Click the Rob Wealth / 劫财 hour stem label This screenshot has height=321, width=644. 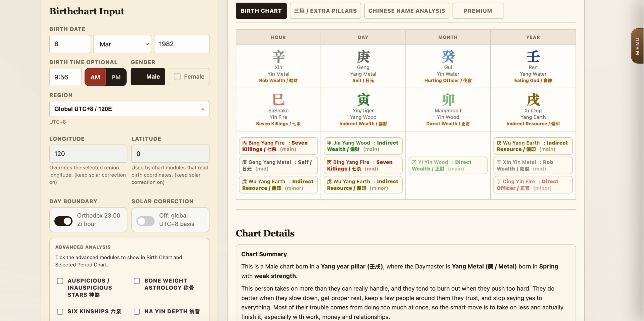[x=278, y=81]
